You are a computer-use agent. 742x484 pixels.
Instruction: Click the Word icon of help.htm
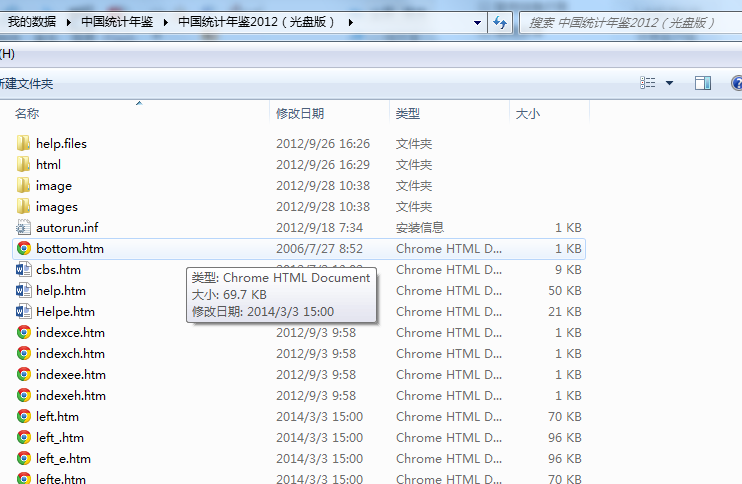pyautogui.click(x=24, y=290)
